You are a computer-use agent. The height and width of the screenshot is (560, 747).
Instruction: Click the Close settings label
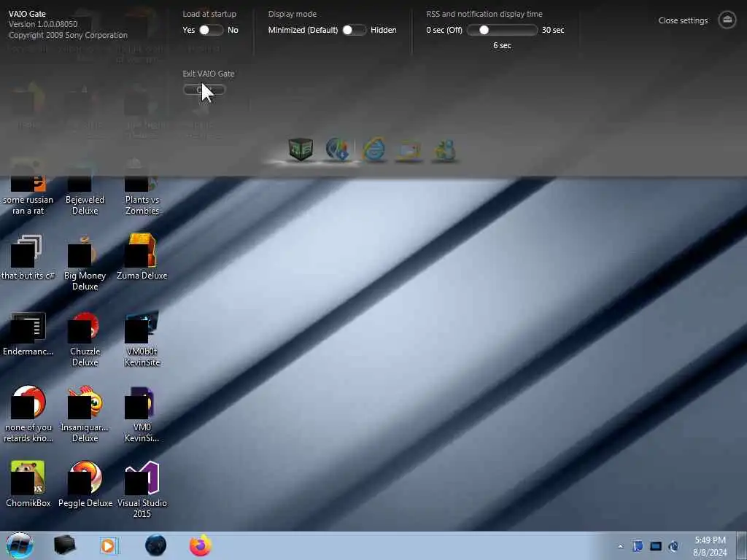(x=683, y=20)
